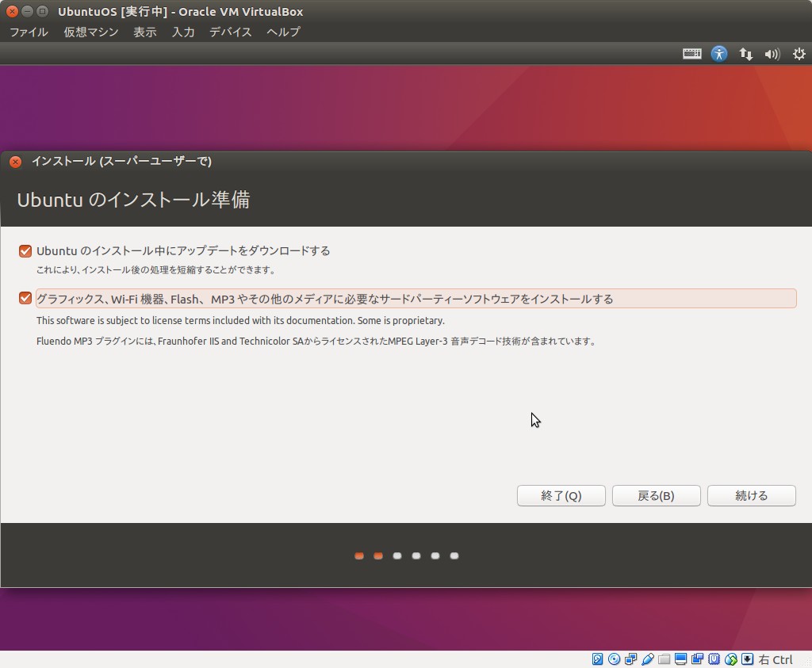Open the デバイス menu

click(x=231, y=32)
